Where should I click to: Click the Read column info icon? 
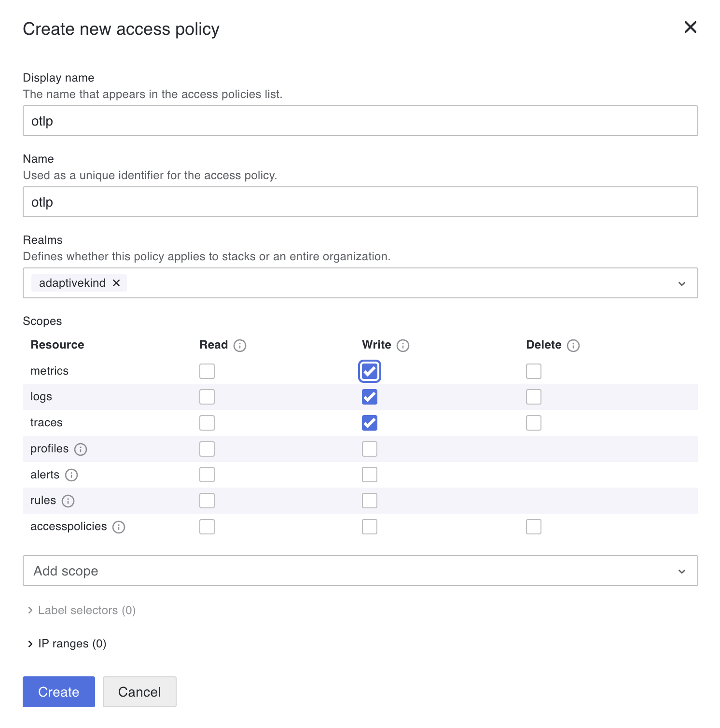point(240,346)
